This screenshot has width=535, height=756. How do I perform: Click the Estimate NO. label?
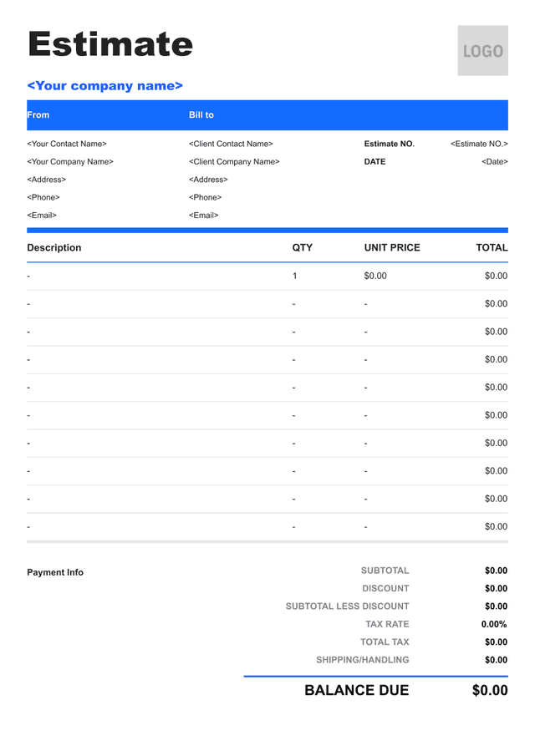coord(390,144)
